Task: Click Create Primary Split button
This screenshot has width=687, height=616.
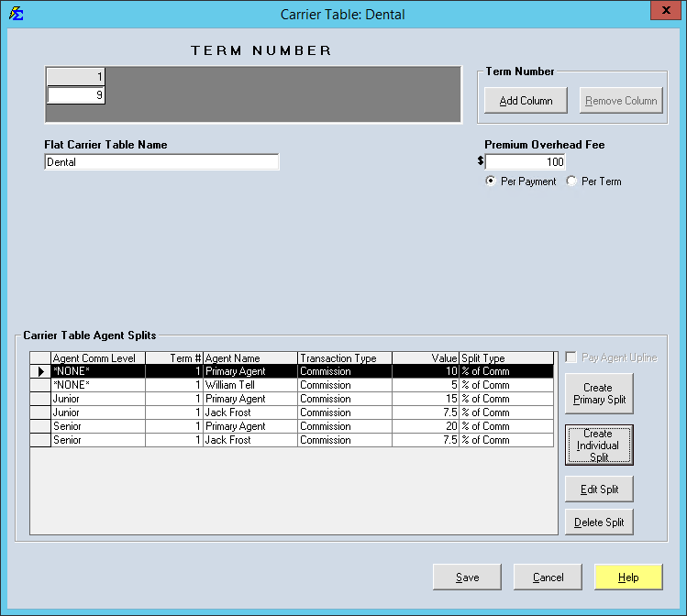Action: coord(599,393)
